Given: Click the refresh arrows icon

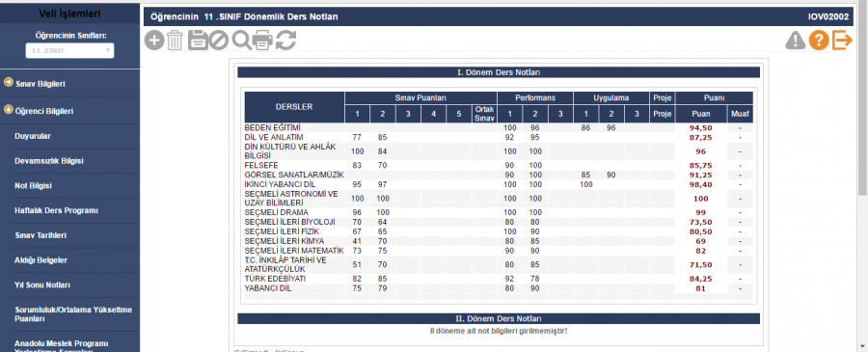Looking at the screenshot, I should tap(285, 41).
